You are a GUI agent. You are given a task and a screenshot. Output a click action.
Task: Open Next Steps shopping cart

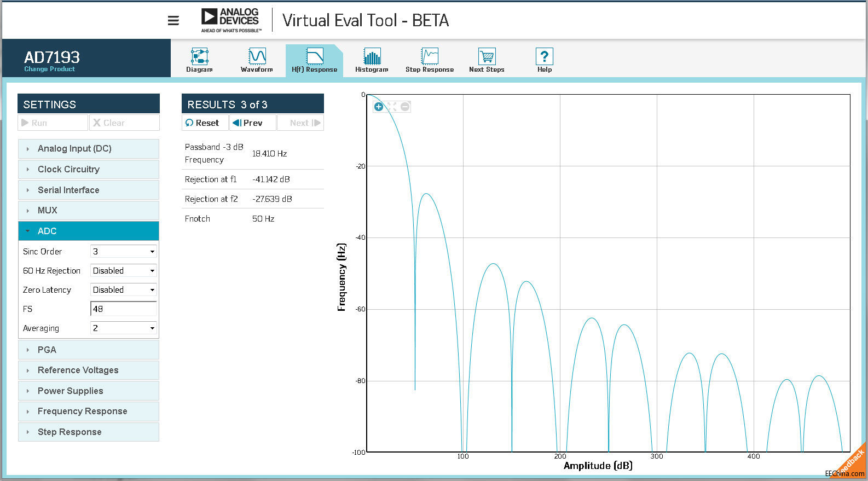487,60
